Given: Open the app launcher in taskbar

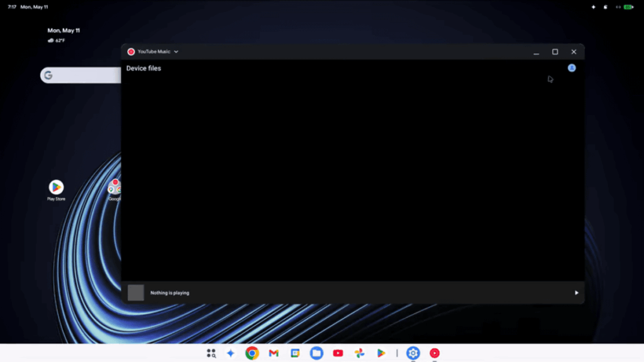Looking at the screenshot, I should 211,353.
